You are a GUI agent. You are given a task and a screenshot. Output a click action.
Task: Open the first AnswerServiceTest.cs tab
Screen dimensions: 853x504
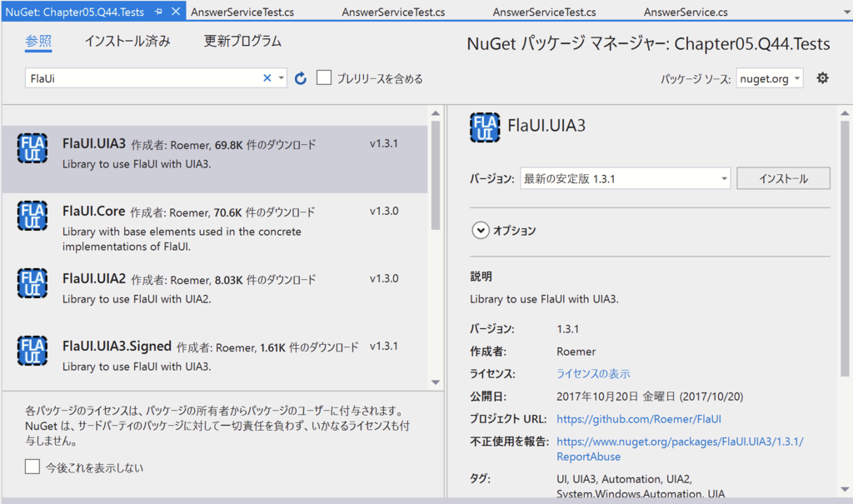click(x=242, y=12)
